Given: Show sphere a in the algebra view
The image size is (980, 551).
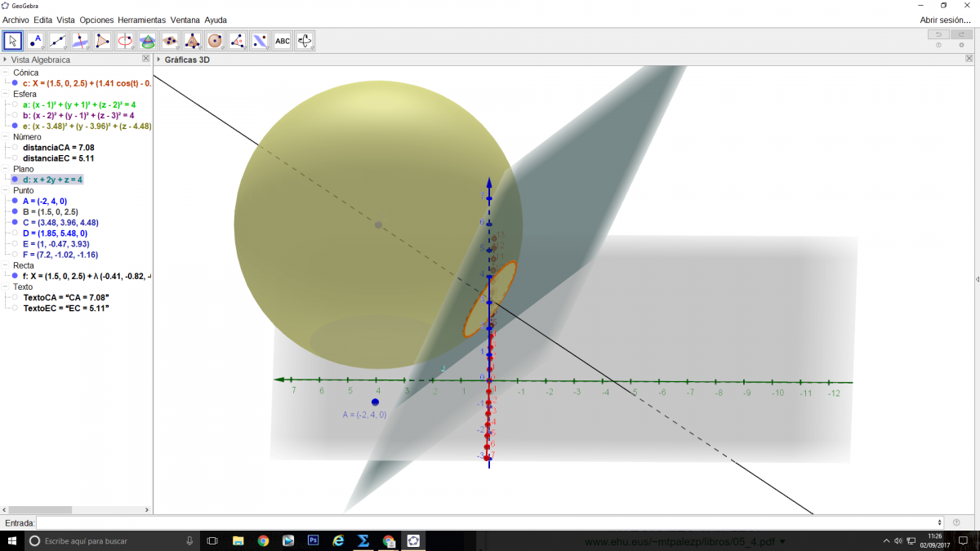Looking at the screenshot, I should [x=15, y=104].
